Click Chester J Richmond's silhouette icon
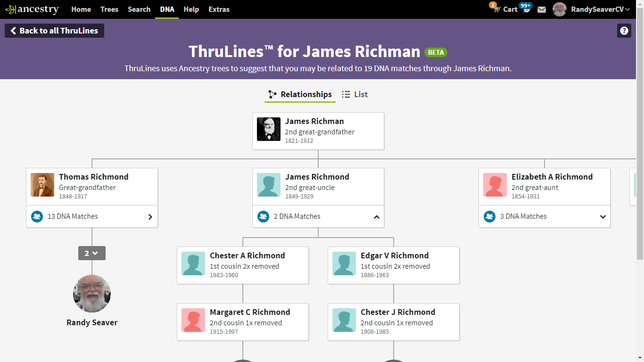 coord(344,320)
